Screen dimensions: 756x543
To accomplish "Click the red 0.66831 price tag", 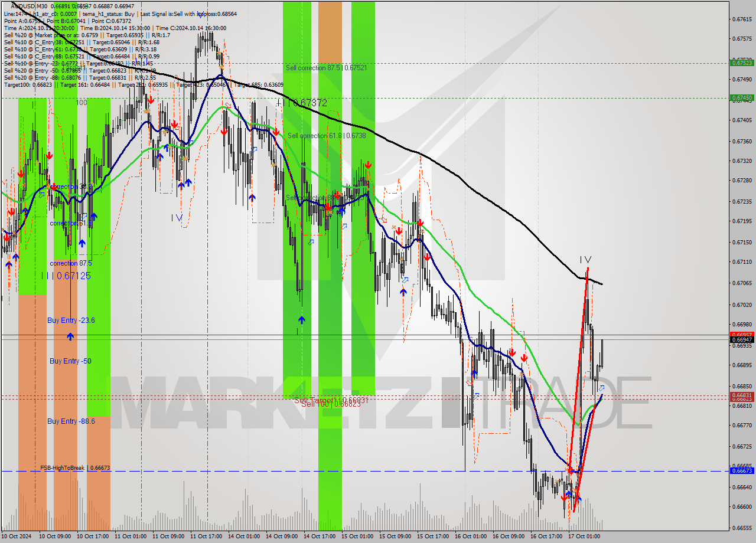I will 742,395.
